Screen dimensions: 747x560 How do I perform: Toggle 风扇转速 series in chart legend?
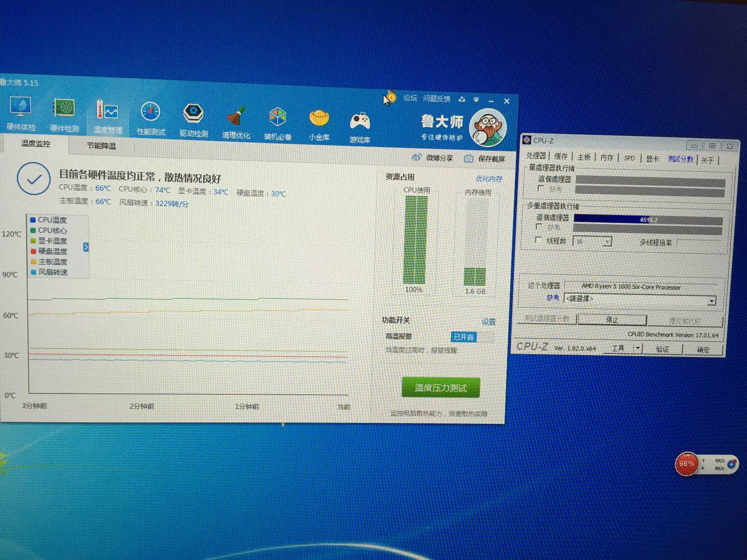pyautogui.click(x=48, y=272)
